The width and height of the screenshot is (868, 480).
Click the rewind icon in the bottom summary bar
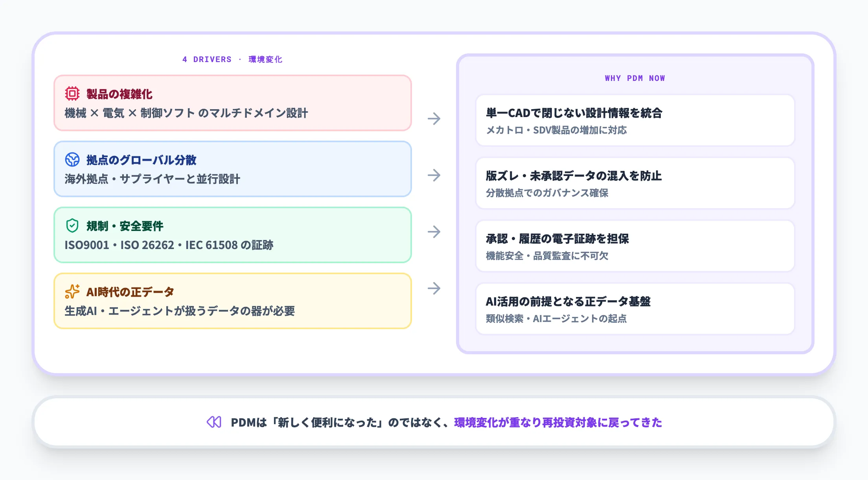coord(213,422)
